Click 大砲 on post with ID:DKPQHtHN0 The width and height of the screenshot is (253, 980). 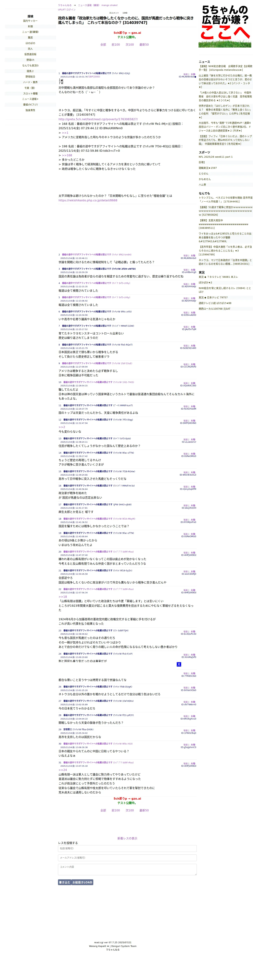193,421
